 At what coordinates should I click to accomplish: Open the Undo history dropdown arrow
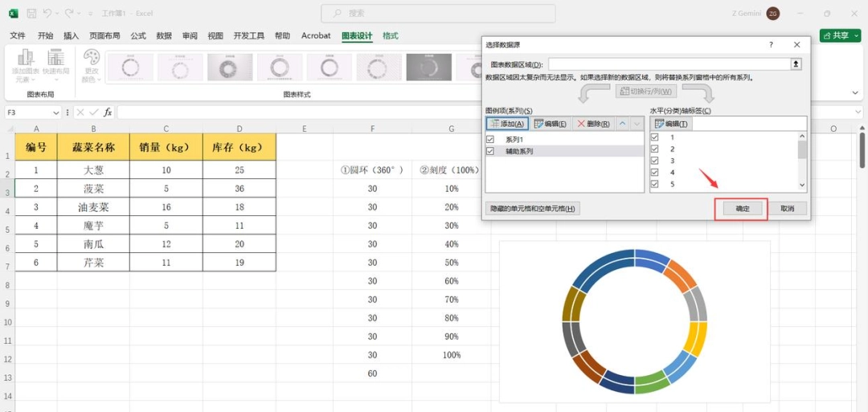(x=57, y=13)
